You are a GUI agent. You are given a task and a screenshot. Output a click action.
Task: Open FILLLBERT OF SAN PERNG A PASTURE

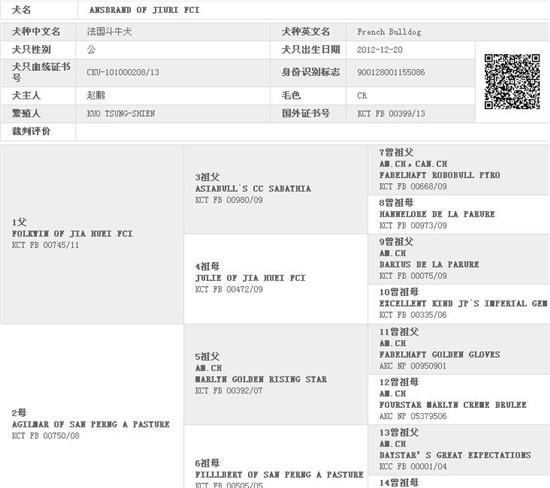pos(279,475)
